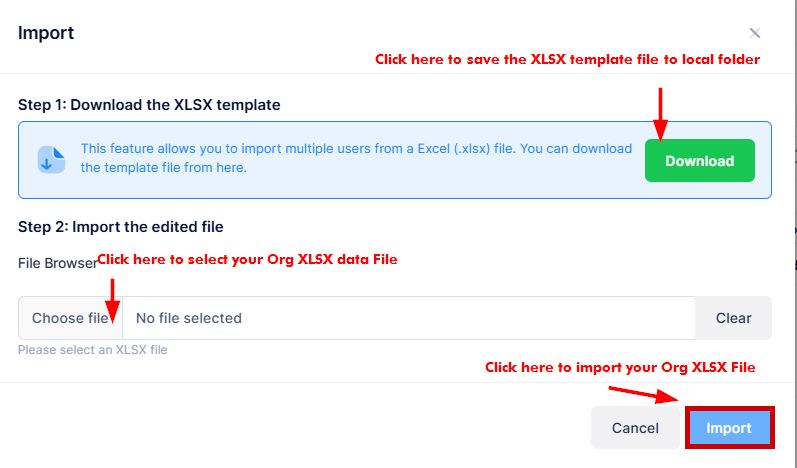This screenshot has width=797, height=468.
Task: Click the blue info text about importing users
Action: [356, 158]
